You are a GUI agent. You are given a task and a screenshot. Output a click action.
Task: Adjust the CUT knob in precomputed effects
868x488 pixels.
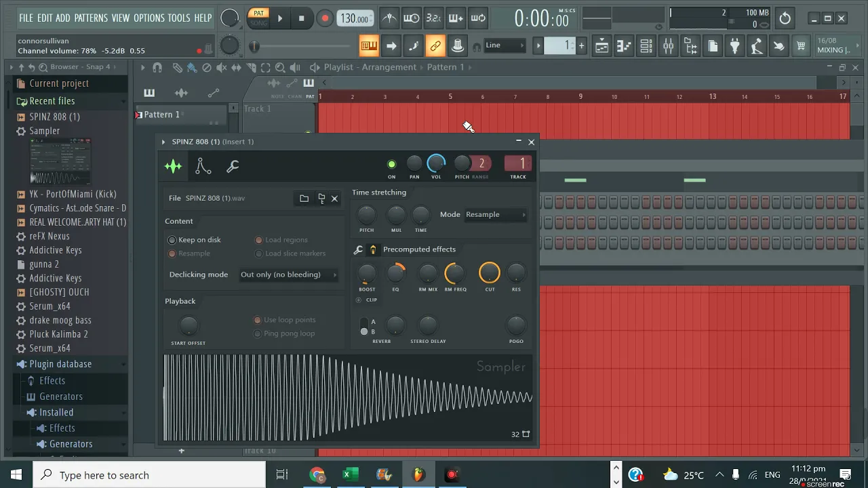point(490,273)
